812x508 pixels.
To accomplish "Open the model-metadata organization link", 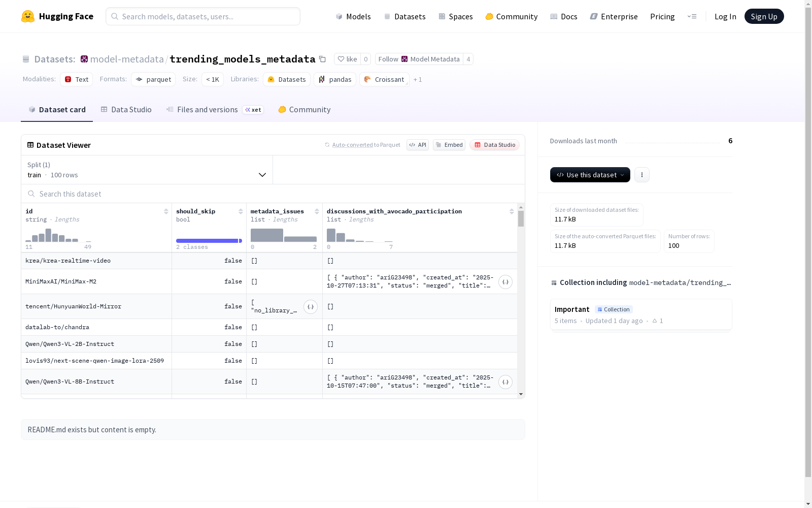I will click(x=127, y=59).
